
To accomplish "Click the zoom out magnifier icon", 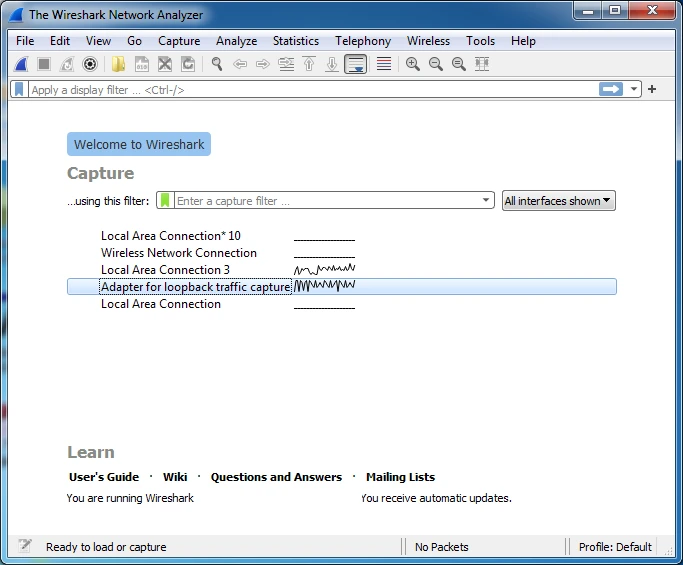I will point(436,64).
